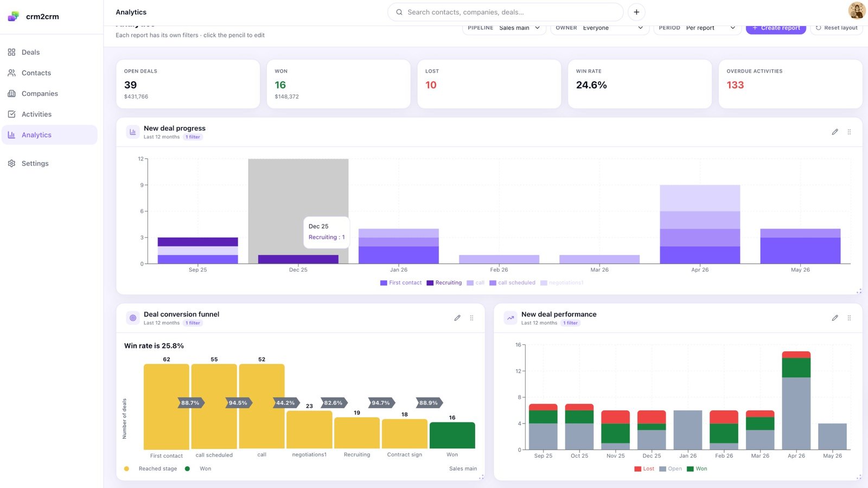Screen dimensions: 868x488
Task: Click the Apr 26 stacked bar in progress chart
Action: tap(700, 224)
